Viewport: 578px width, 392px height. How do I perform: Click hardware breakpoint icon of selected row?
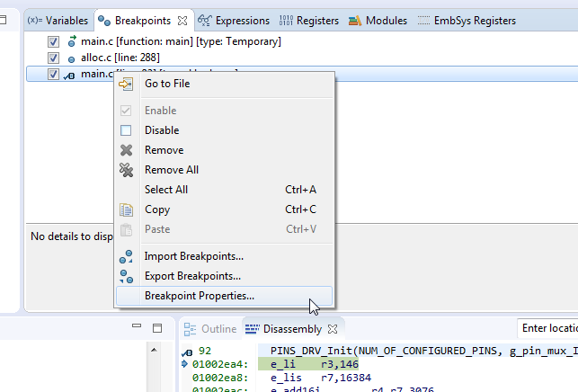pos(69,76)
